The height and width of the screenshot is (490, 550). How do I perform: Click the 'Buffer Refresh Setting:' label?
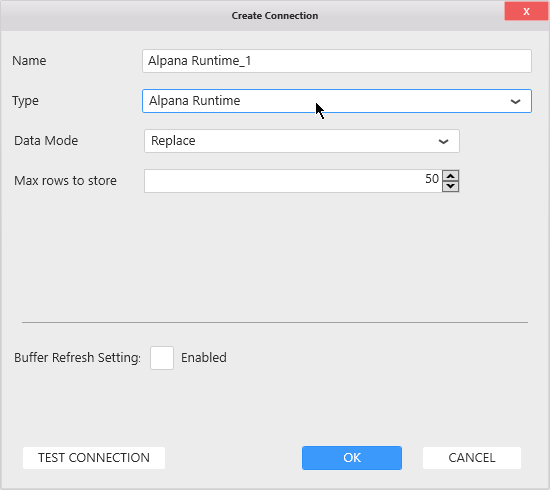coord(77,358)
